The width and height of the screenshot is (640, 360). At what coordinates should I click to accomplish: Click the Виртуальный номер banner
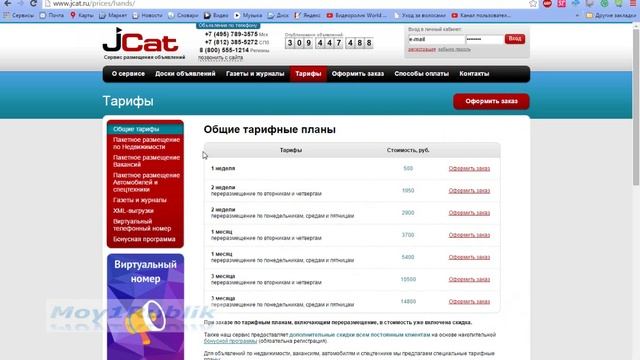[145, 307]
